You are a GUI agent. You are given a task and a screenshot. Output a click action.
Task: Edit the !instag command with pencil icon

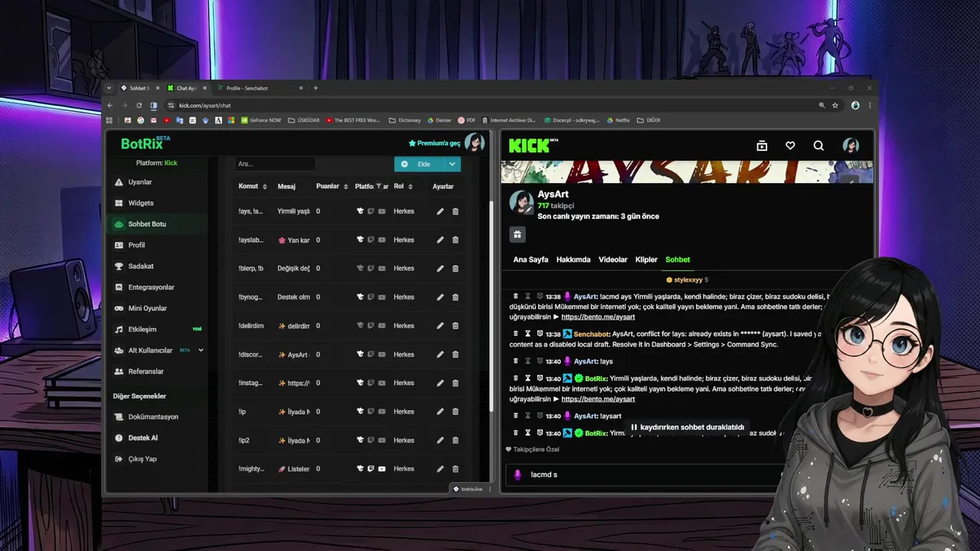point(440,383)
